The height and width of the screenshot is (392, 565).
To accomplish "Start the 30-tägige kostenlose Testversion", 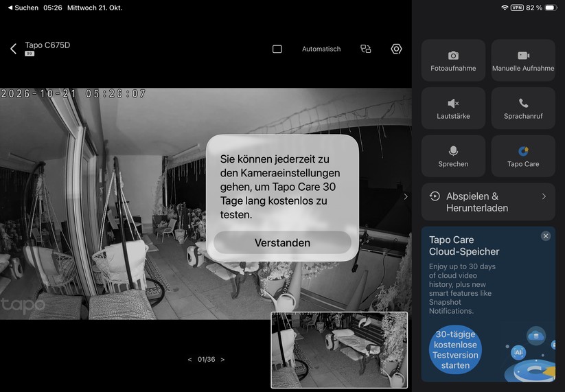I will (x=455, y=349).
